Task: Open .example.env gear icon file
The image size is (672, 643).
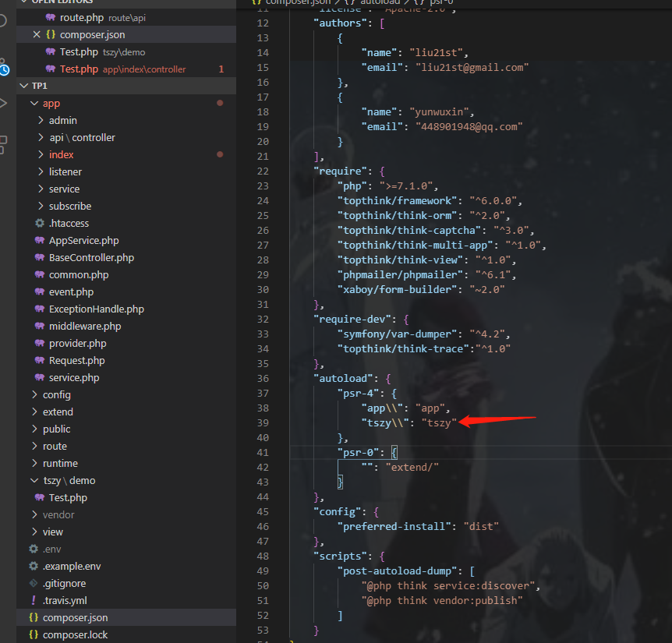Action: (34, 566)
